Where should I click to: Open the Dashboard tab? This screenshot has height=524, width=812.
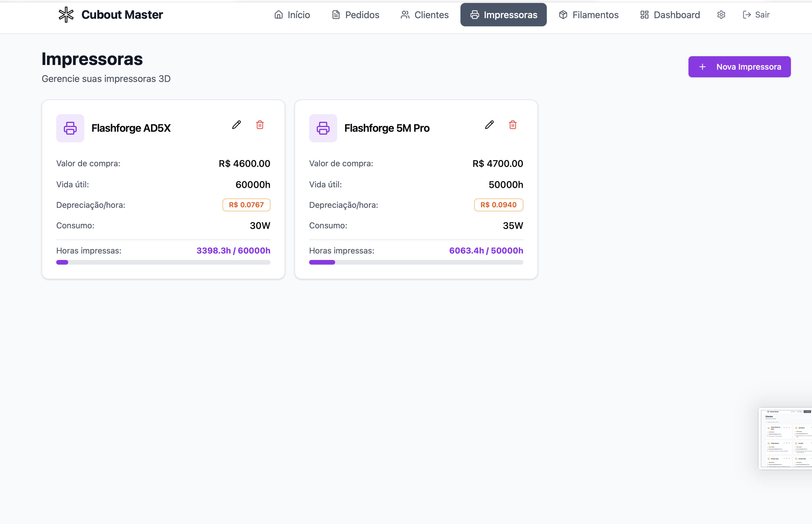click(670, 15)
